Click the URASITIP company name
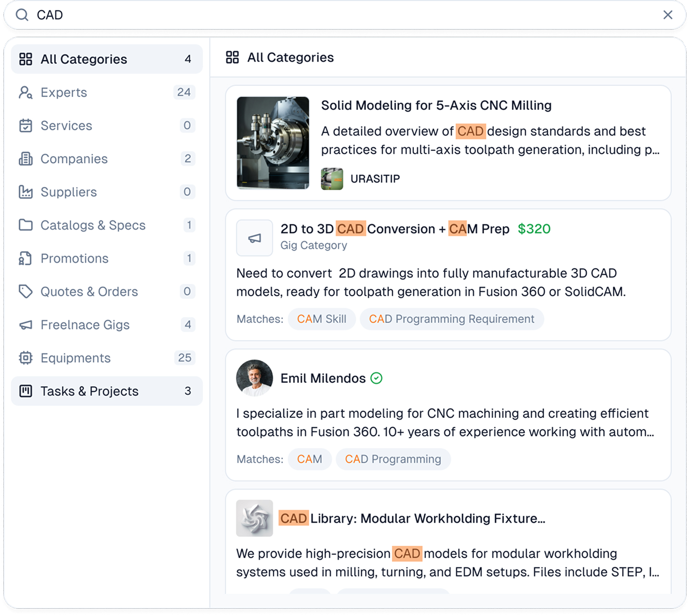The image size is (690, 616). pyautogui.click(x=375, y=179)
